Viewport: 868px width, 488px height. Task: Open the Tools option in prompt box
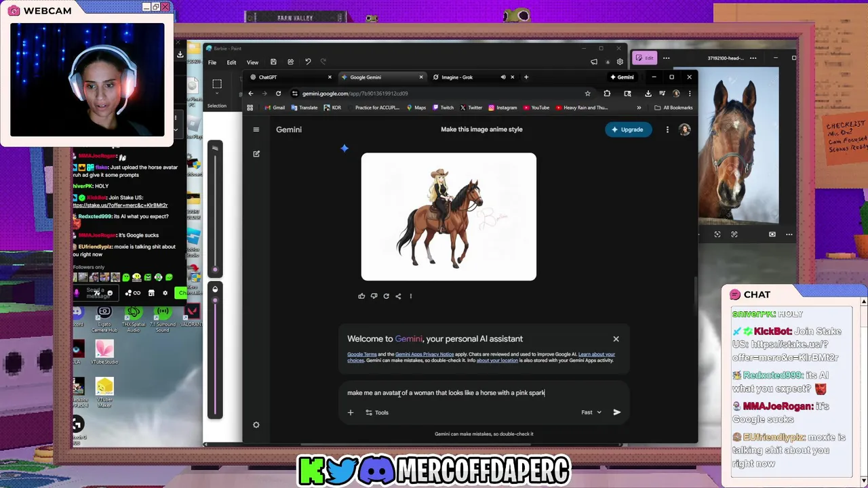tap(377, 412)
